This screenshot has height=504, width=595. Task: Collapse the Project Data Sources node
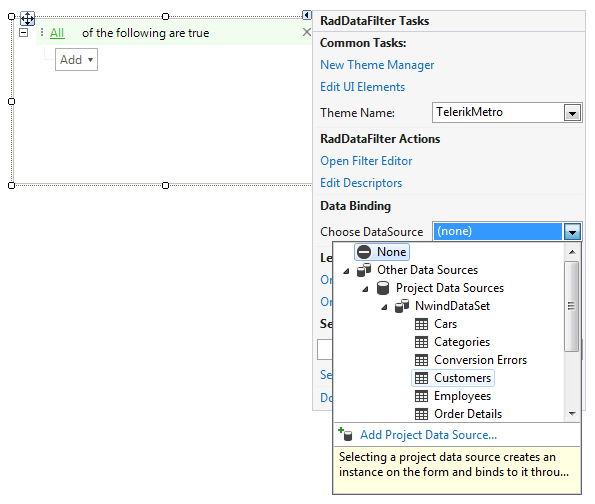(365, 289)
